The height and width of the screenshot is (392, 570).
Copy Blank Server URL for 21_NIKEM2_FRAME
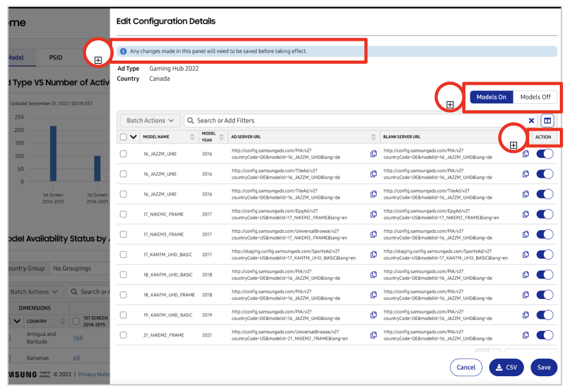point(525,335)
